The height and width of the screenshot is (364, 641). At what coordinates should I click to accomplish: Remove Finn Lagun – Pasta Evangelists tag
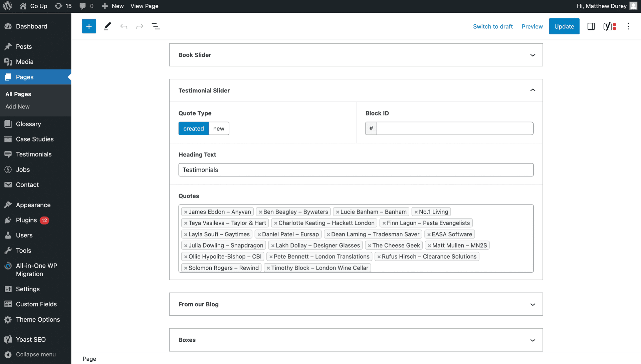[x=384, y=223]
